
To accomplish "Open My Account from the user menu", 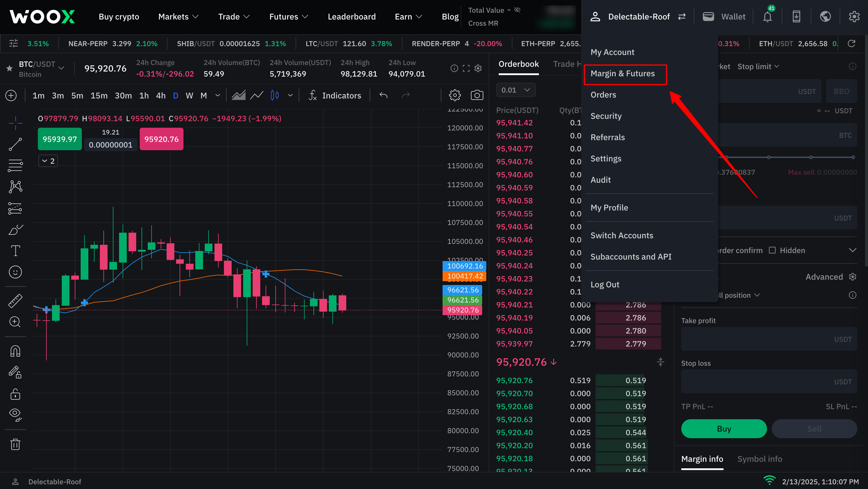I will [x=612, y=52].
